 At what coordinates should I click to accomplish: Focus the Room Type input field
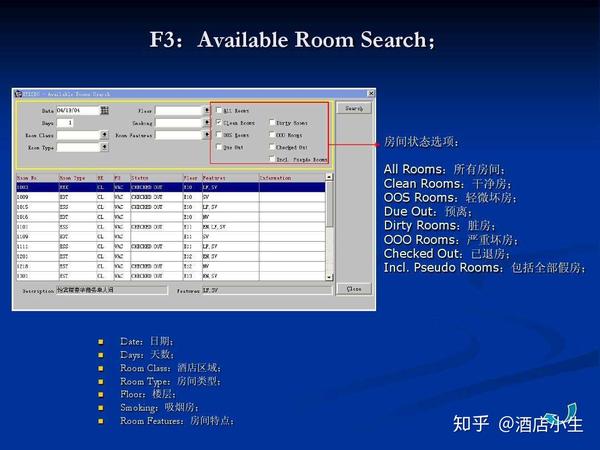[78, 147]
